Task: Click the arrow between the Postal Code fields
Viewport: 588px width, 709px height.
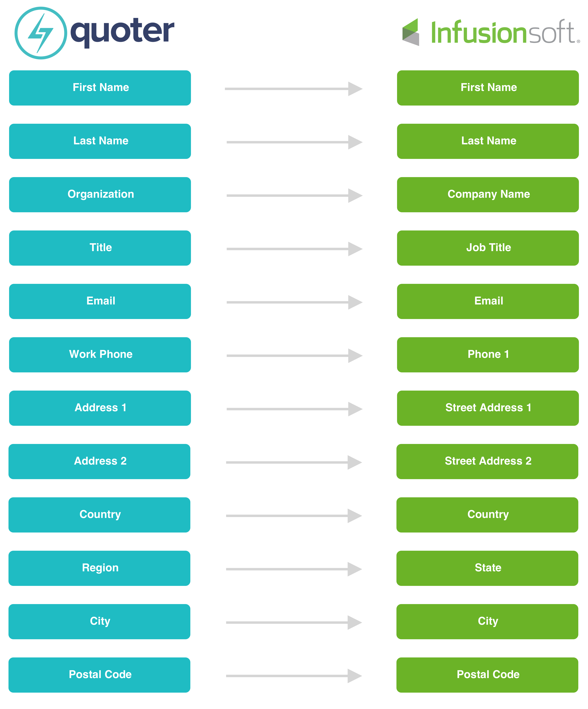Action: [x=294, y=676]
